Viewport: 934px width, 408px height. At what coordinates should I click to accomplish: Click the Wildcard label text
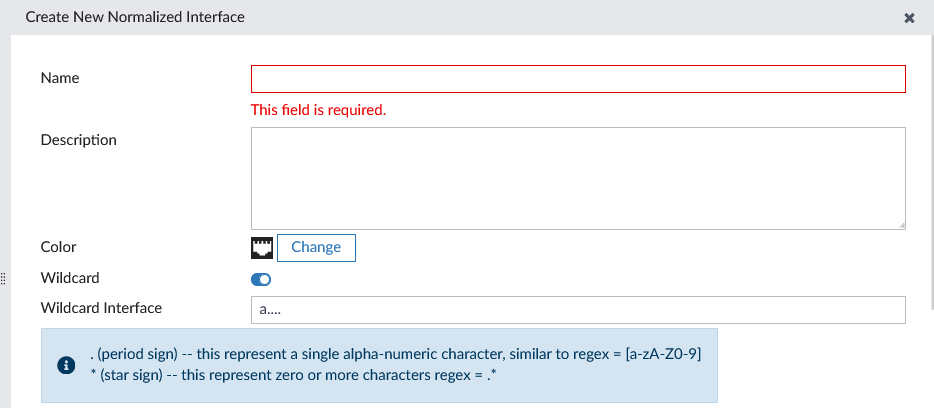pos(70,278)
